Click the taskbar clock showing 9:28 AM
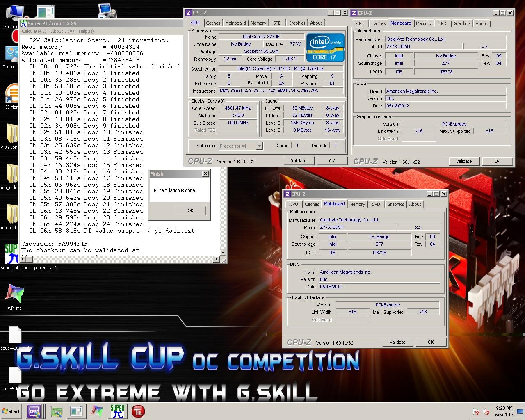Image resolution: width=525 pixels, height=420 pixels. coord(504,411)
